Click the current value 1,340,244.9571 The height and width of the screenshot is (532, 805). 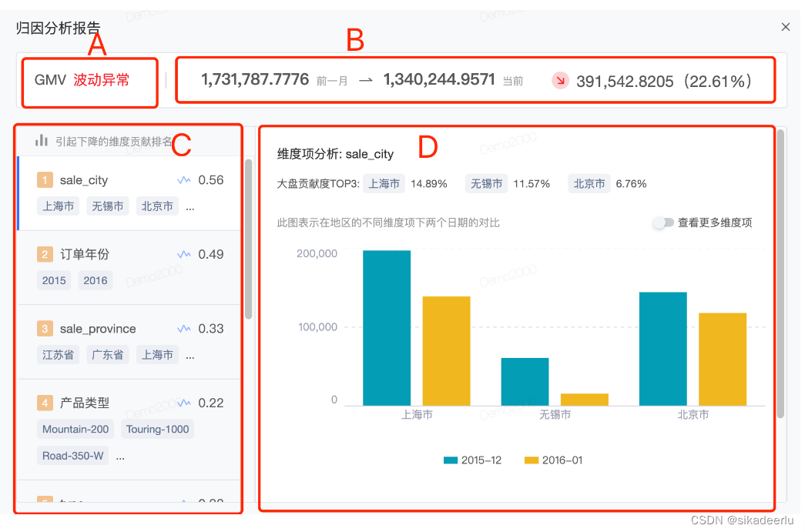(x=439, y=79)
